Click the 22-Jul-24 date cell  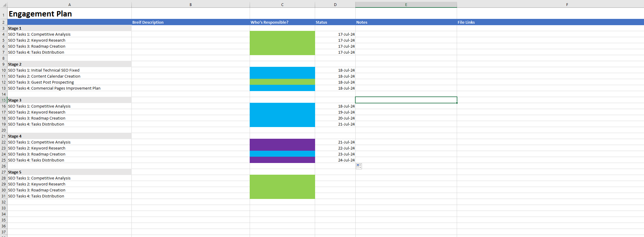point(335,148)
